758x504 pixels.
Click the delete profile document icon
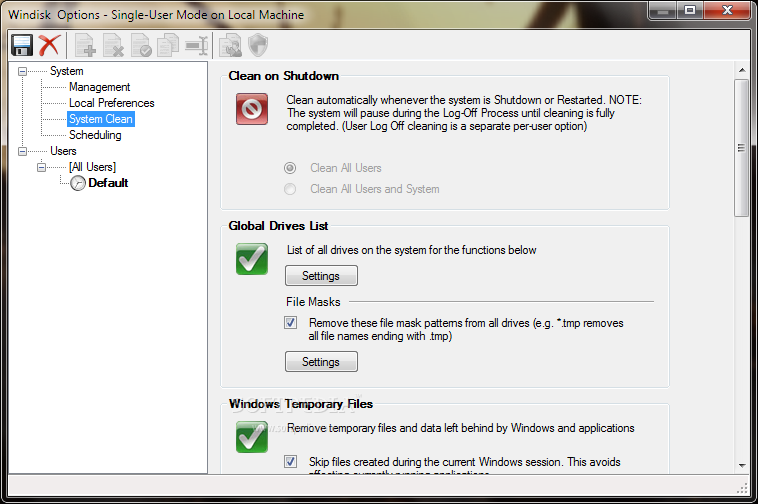pos(113,45)
